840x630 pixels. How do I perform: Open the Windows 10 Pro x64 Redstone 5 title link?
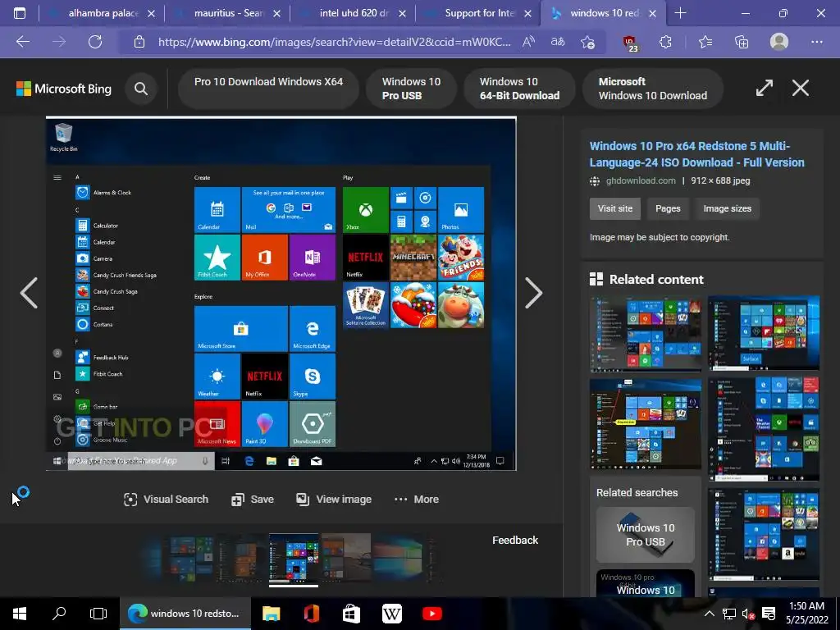coord(697,154)
